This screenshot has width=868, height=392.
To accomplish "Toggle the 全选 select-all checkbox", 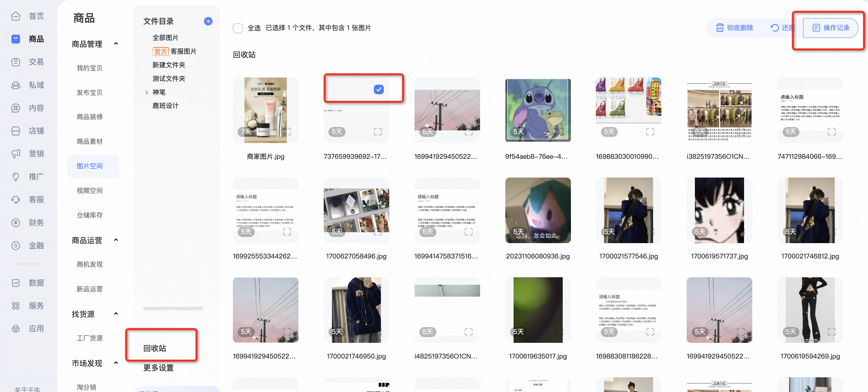I will point(238,28).
